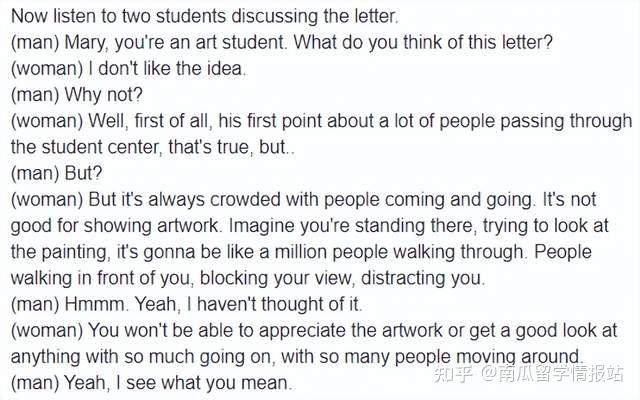
Task: Click the words 'distracting you' in the text
Action: pos(423,278)
